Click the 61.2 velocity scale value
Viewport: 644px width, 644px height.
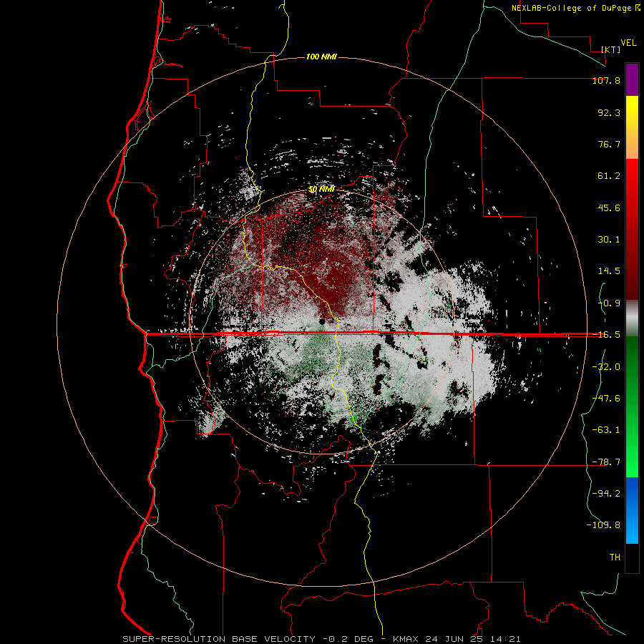coord(609,176)
